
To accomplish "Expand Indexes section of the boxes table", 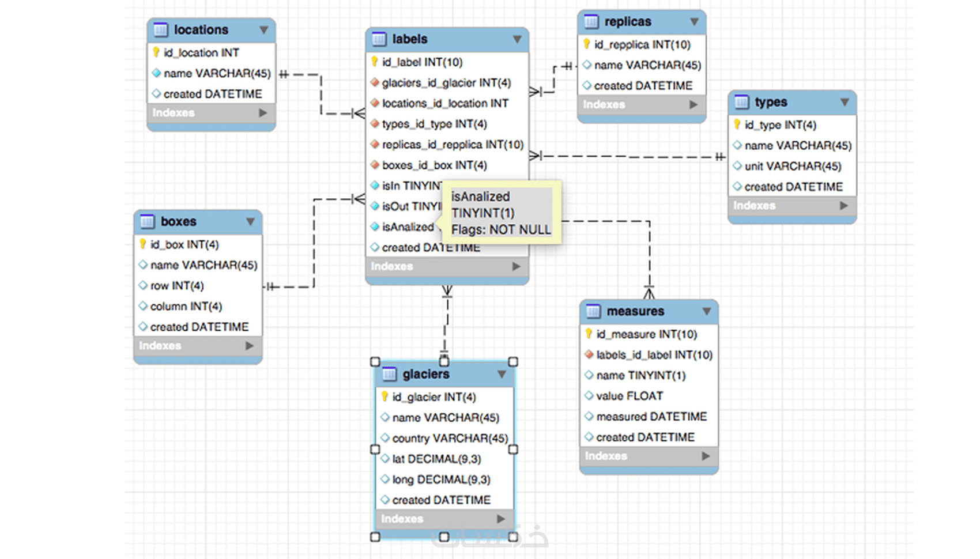I will point(250,346).
